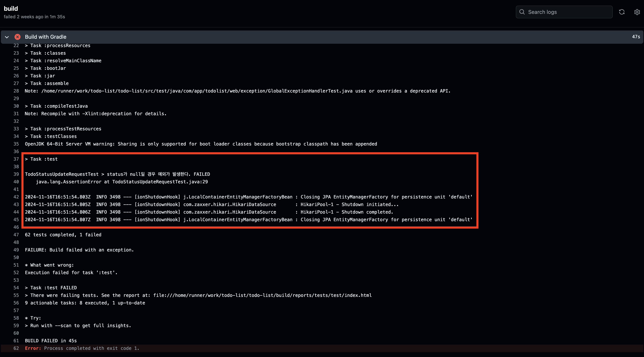Focus the Search logs input field
Screen dimensions: 644x357
[568, 12]
